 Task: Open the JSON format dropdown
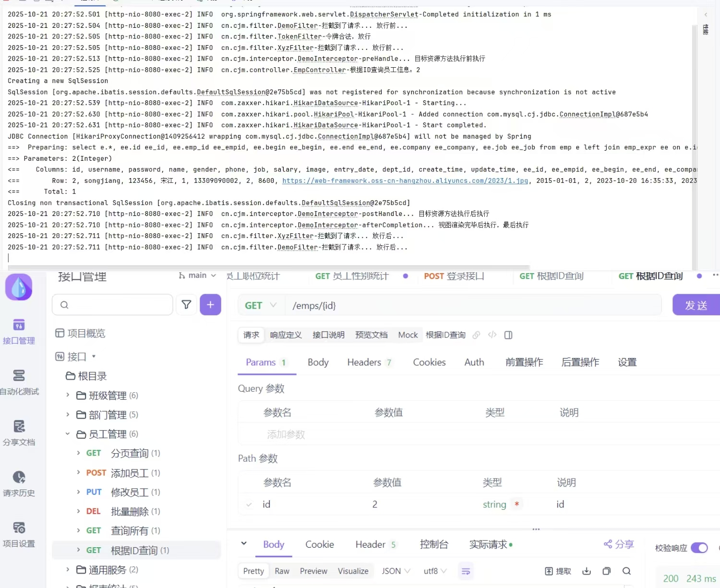396,571
